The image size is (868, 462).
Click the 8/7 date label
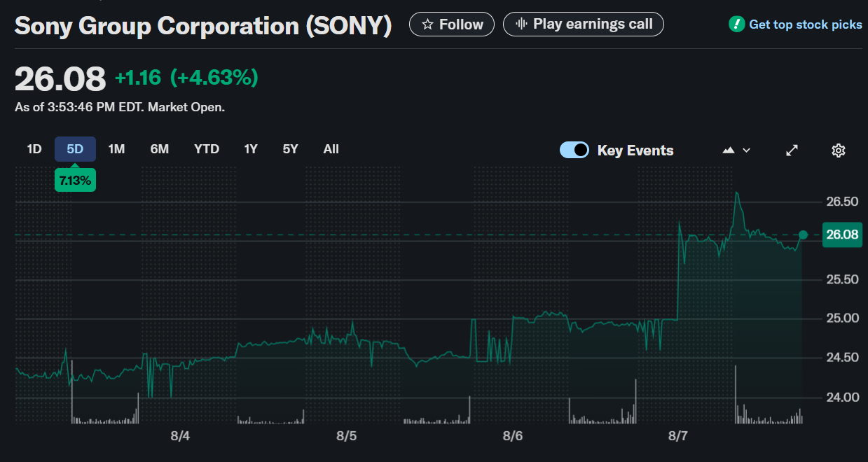click(x=678, y=436)
